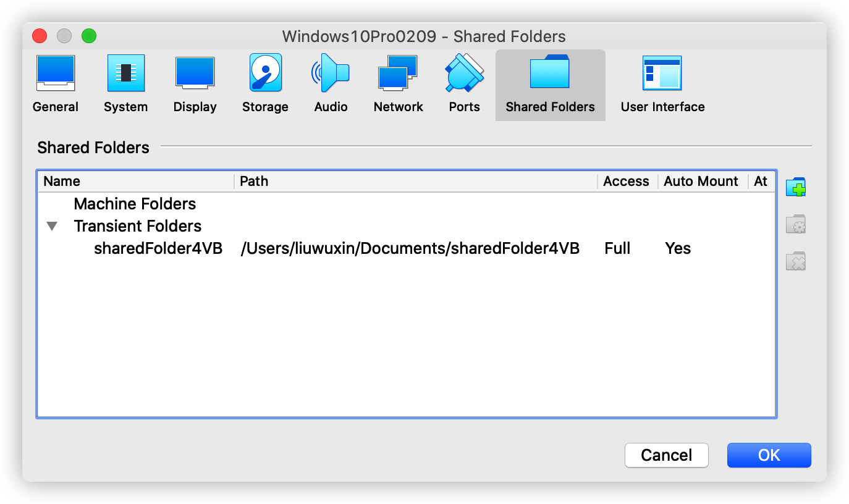
Task: Open User Interface settings
Action: tap(662, 85)
